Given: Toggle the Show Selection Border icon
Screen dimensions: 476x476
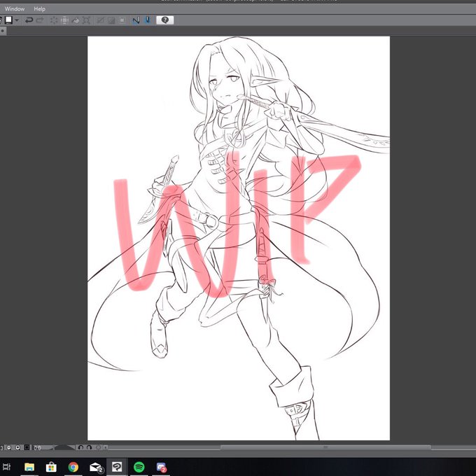Looking at the screenshot, I should (122, 20).
